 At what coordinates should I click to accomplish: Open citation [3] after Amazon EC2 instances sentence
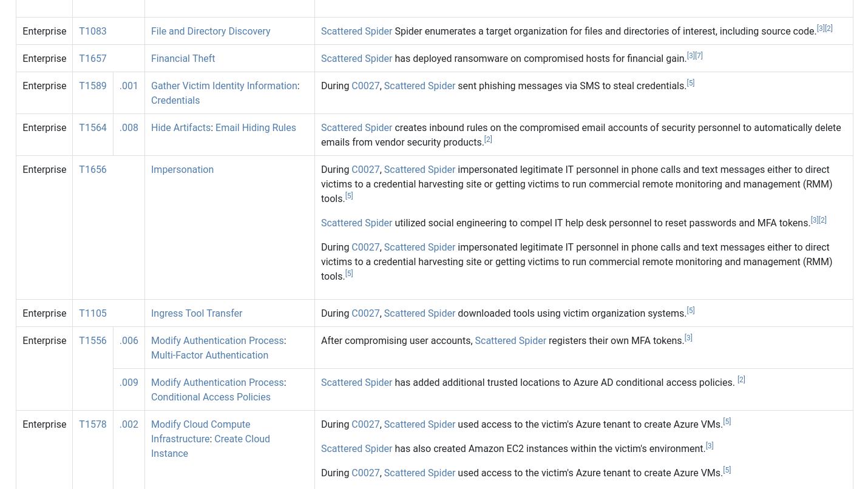click(710, 446)
